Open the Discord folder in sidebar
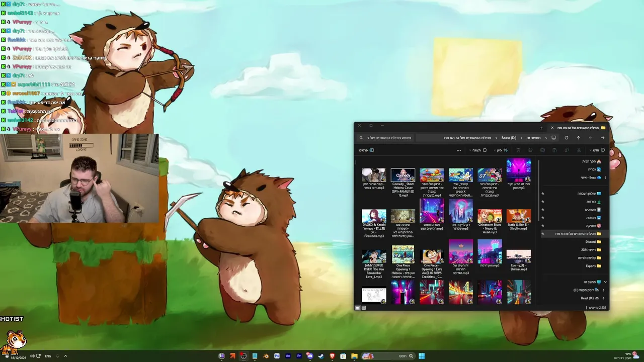644x362 pixels. [x=593, y=242]
